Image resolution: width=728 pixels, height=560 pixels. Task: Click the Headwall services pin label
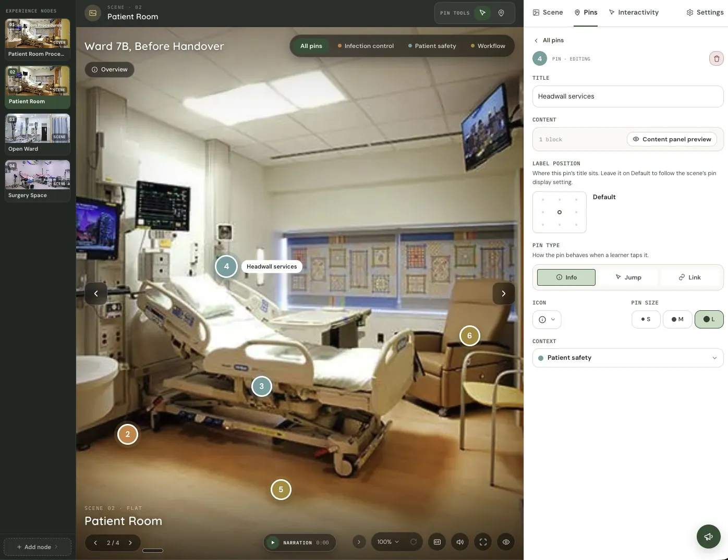272,266
